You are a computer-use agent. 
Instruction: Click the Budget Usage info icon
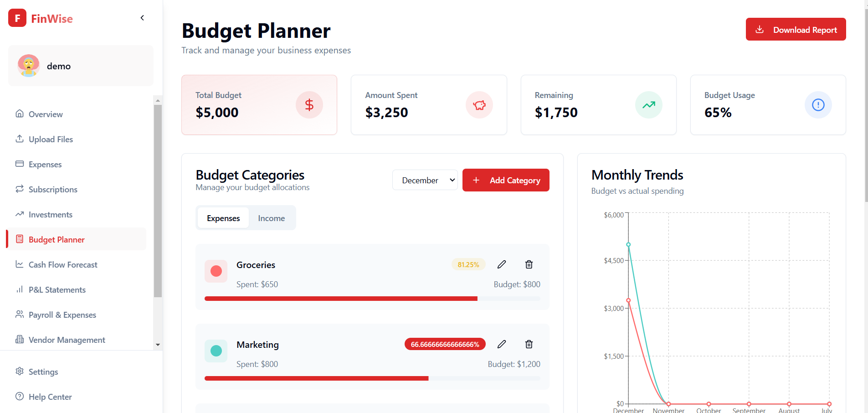pyautogui.click(x=818, y=105)
